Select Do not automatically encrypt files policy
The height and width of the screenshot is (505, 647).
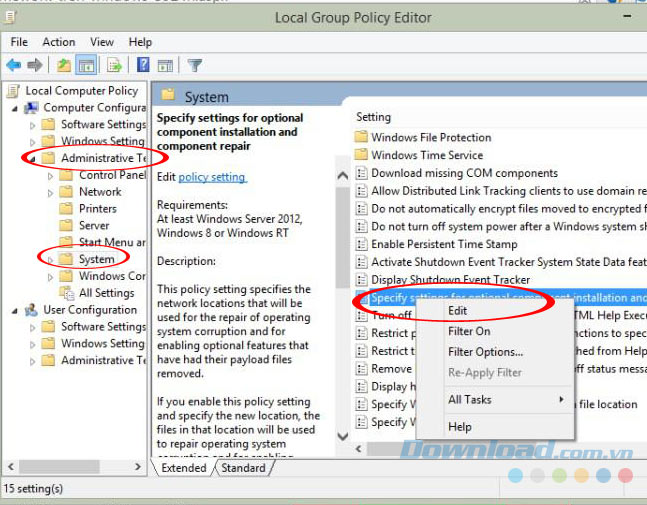[501, 209]
